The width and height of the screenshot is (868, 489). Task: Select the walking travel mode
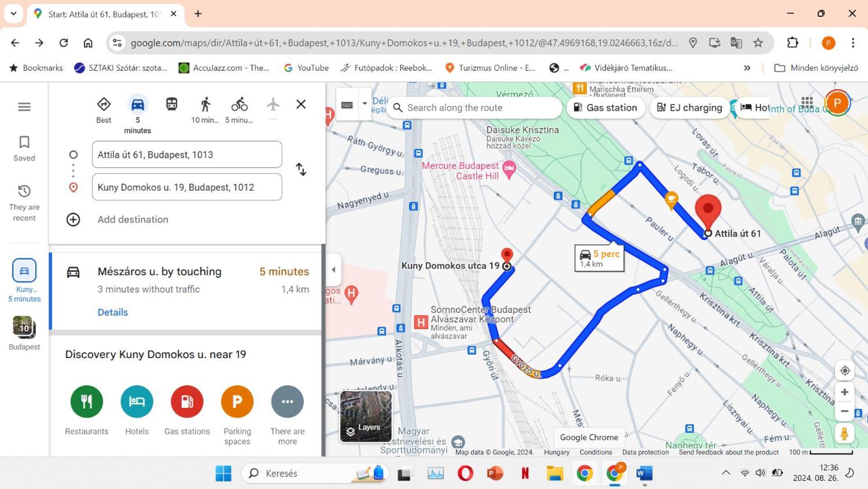(205, 110)
